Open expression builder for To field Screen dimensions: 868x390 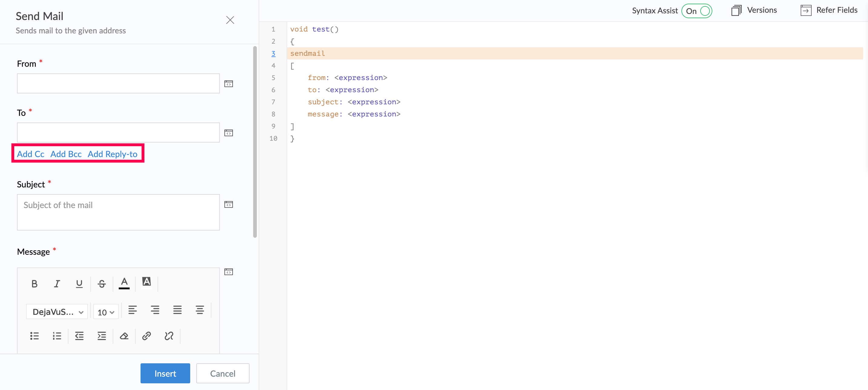229,133
